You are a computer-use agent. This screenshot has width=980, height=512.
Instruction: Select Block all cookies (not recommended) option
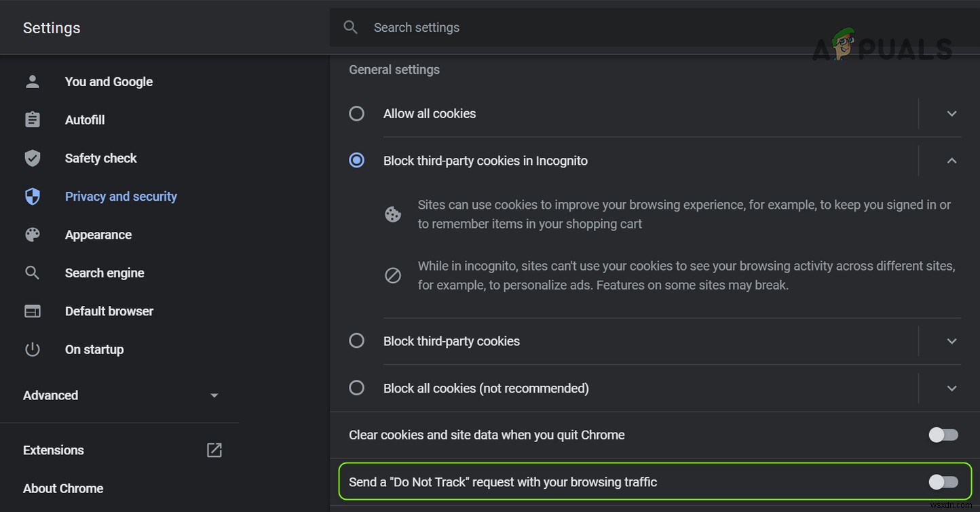[x=356, y=388]
